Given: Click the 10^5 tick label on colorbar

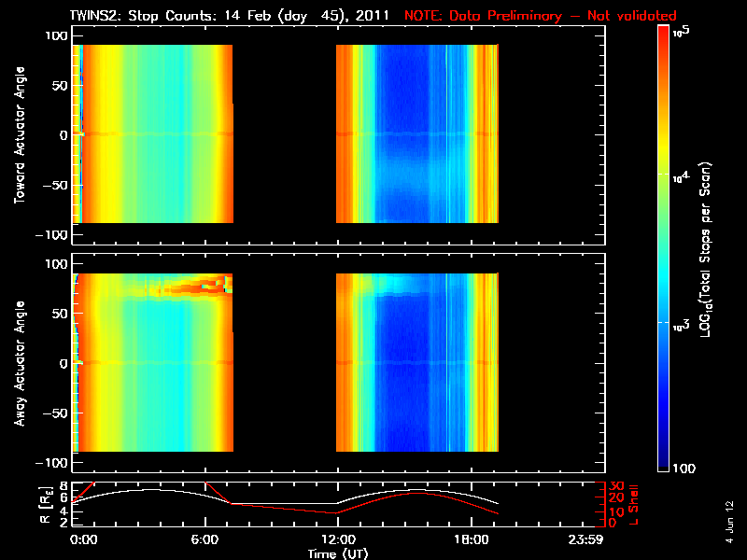Looking at the screenshot, I should pyautogui.click(x=682, y=31).
